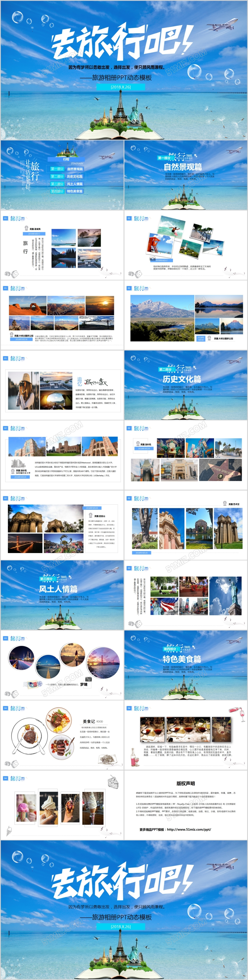
Task: Open the Hollywood star STEVEN SPIELBERG photo
Action: [x=221, y=470]
